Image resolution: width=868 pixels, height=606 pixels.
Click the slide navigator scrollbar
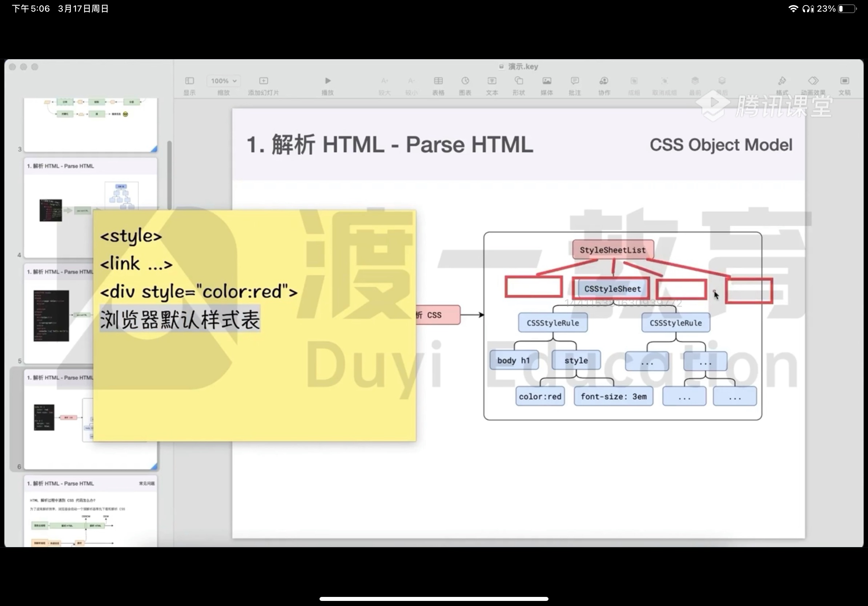point(169,175)
